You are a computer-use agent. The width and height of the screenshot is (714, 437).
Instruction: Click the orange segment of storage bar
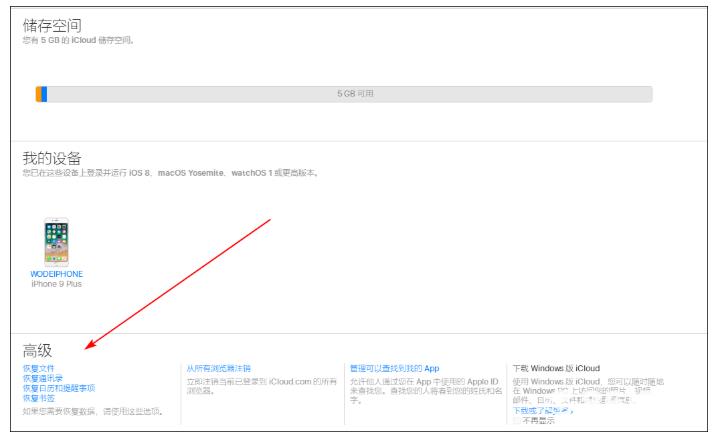(39, 94)
